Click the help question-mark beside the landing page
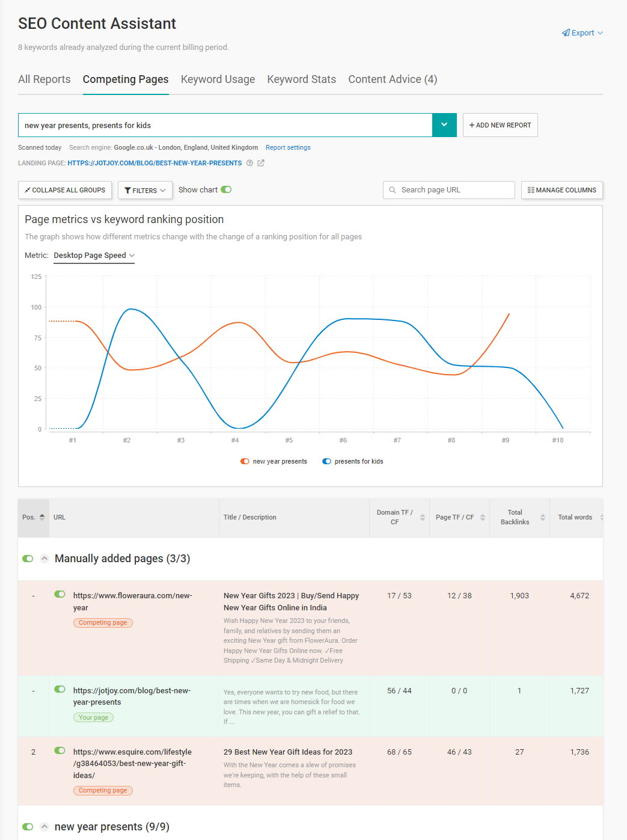Image resolution: width=627 pixels, height=840 pixels. coord(249,162)
